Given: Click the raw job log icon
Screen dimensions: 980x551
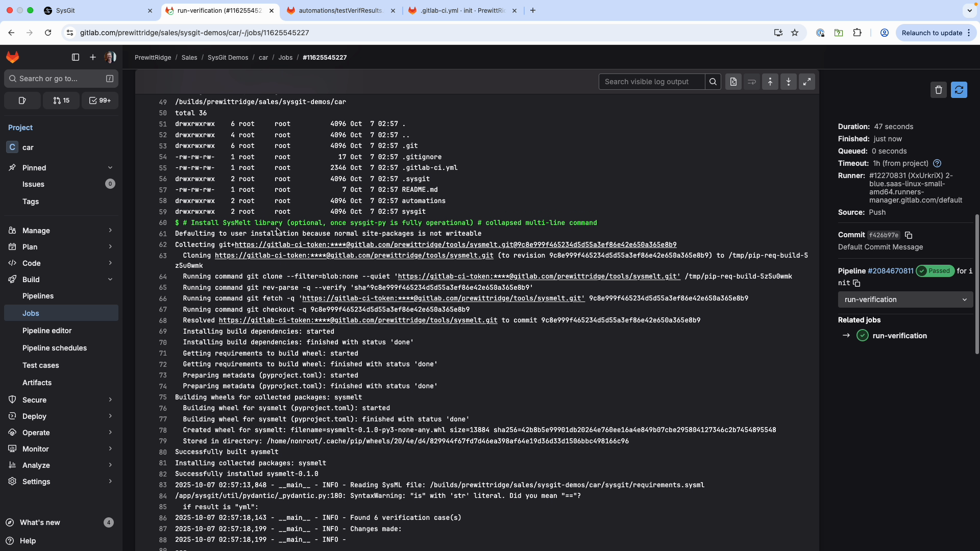Looking at the screenshot, I should coord(733,82).
